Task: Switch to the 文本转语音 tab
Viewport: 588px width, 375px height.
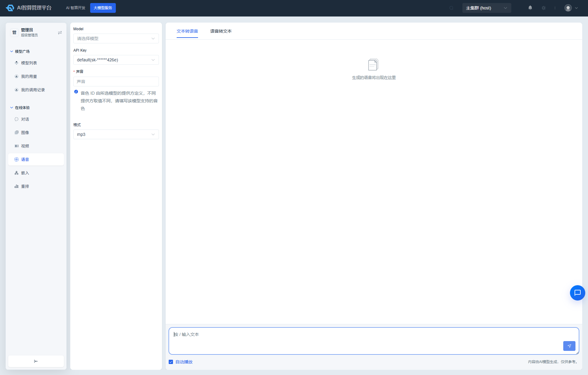Action: coord(187,31)
